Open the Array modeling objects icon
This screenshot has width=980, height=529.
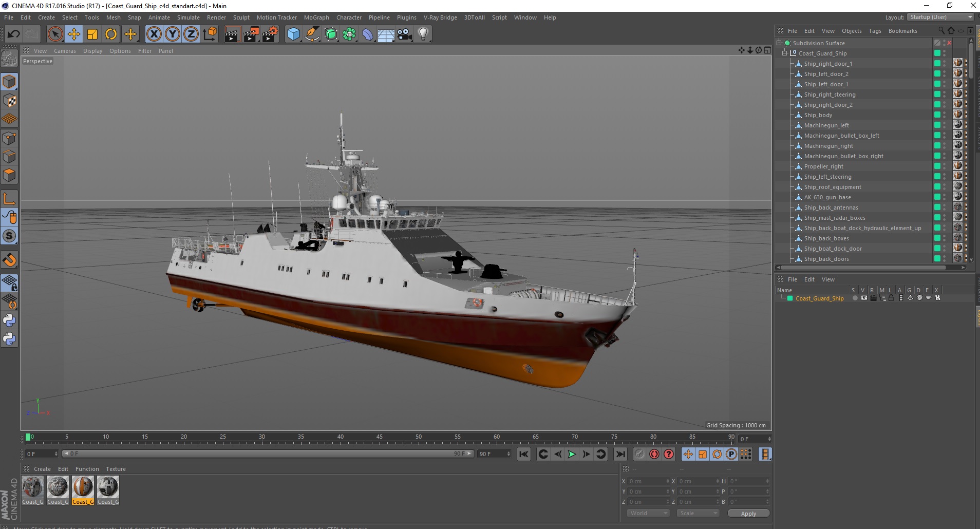point(349,34)
